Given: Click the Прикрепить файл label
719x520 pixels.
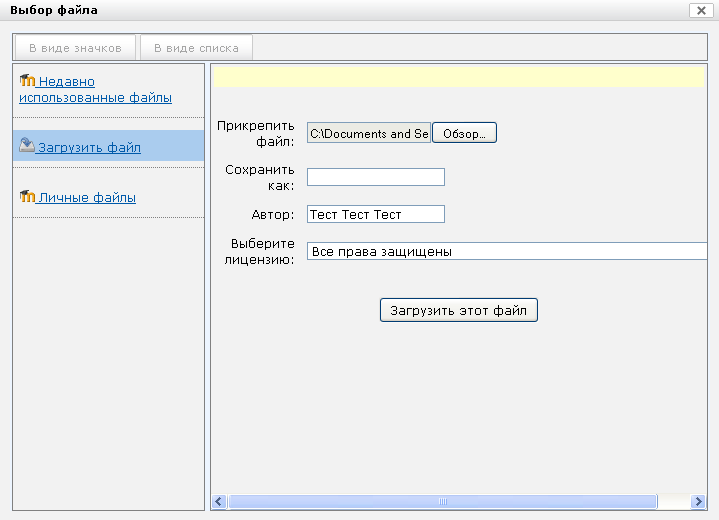Looking at the screenshot, I should [x=256, y=133].
